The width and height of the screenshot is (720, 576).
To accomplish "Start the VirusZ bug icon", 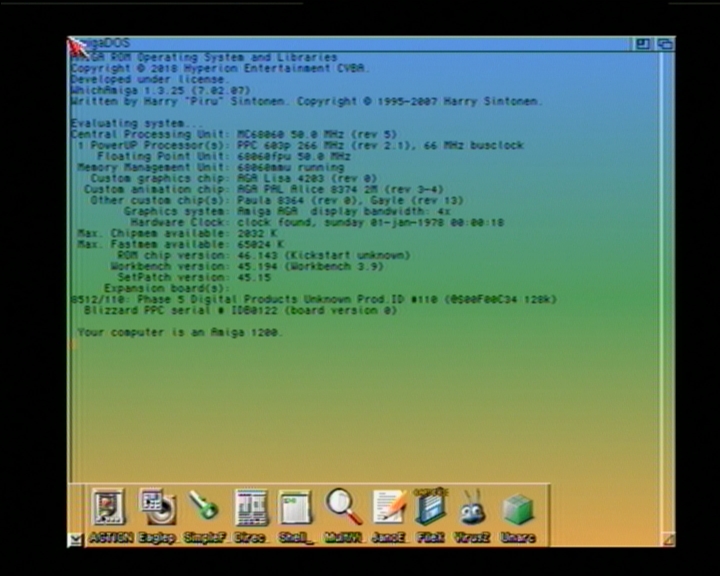I will click(473, 509).
